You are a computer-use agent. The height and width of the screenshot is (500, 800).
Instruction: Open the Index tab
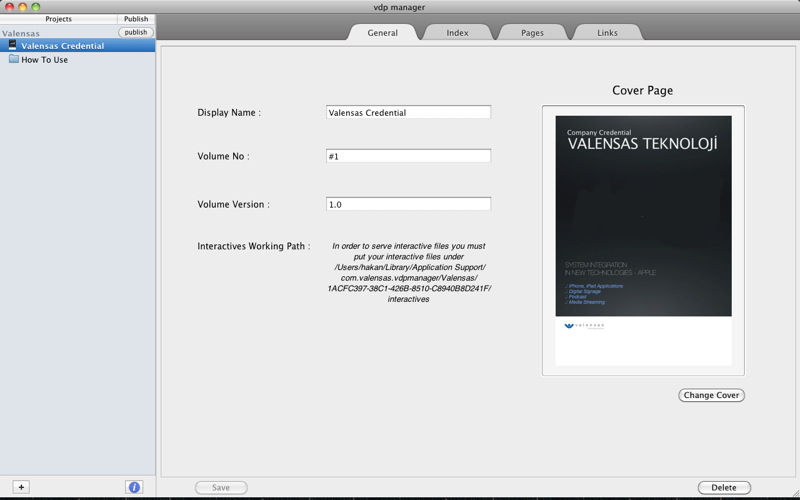click(457, 33)
